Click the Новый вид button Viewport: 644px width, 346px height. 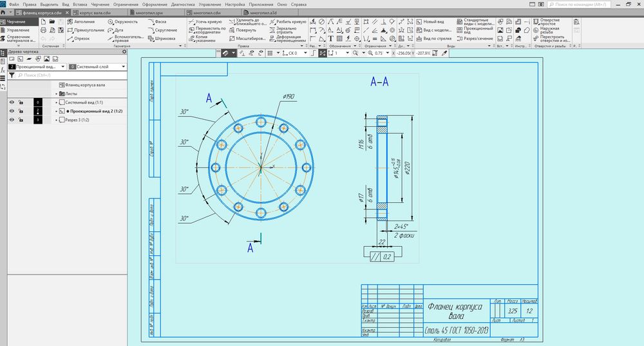(x=430, y=21)
